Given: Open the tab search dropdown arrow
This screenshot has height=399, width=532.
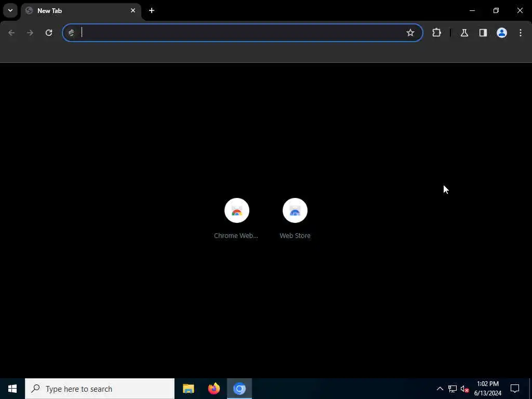Looking at the screenshot, I should (10, 10).
